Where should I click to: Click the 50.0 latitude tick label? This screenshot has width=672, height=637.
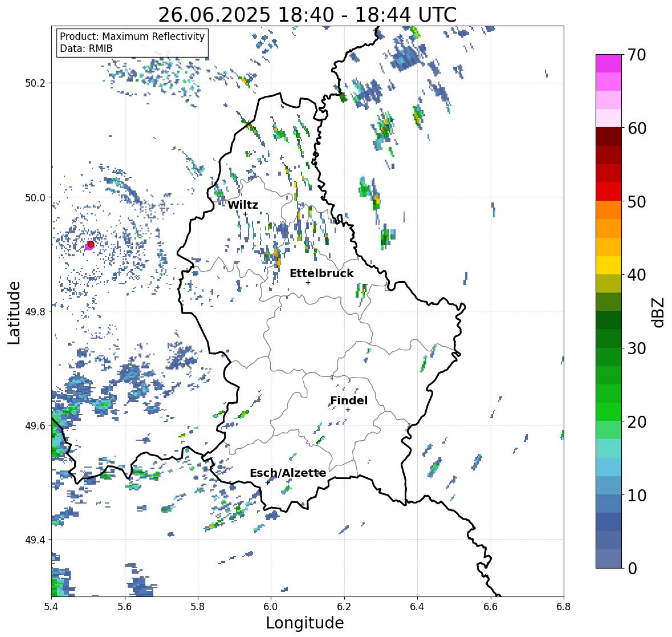35,198
